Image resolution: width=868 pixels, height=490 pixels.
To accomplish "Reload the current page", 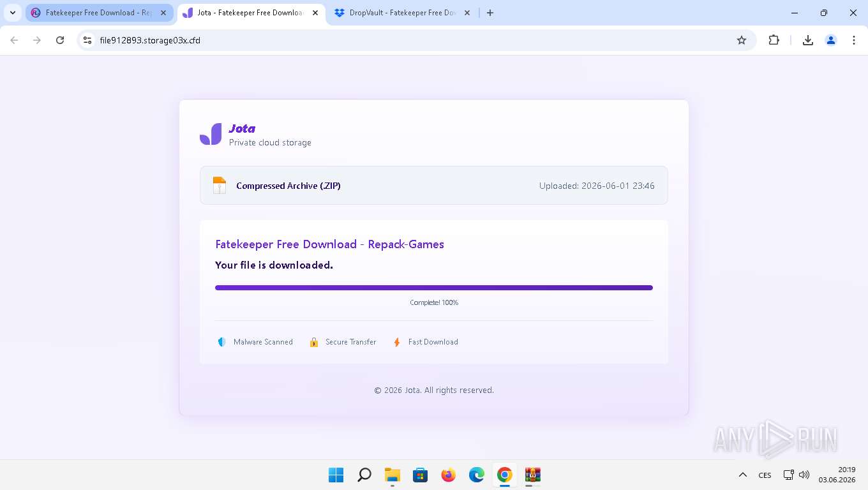I will pyautogui.click(x=60, y=40).
